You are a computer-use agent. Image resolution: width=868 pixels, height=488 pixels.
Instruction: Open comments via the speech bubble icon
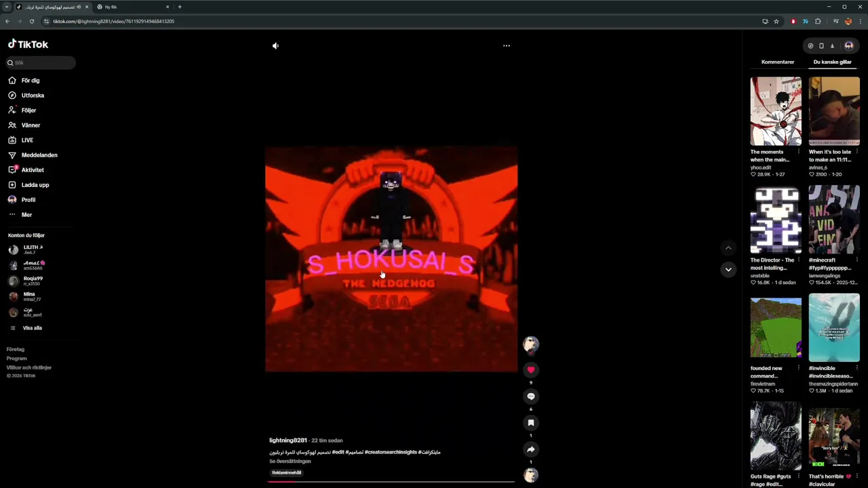click(x=531, y=396)
